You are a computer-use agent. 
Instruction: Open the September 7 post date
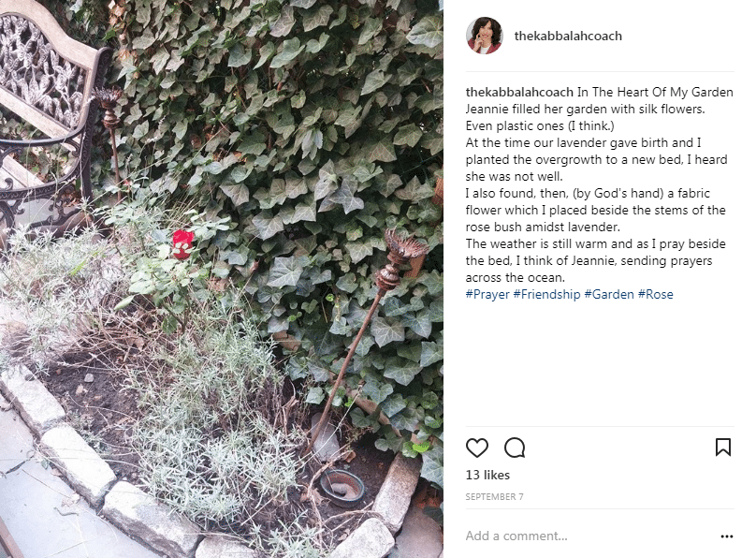coord(494,497)
